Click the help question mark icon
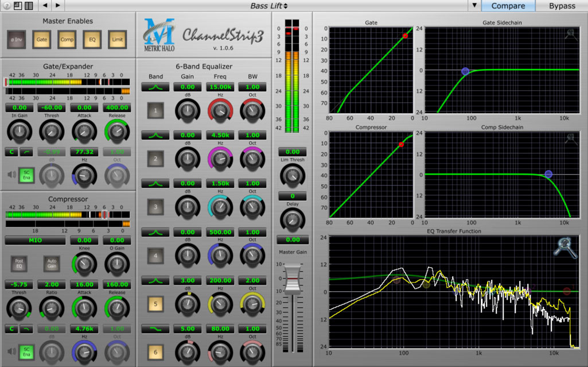 [x=6, y=6]
